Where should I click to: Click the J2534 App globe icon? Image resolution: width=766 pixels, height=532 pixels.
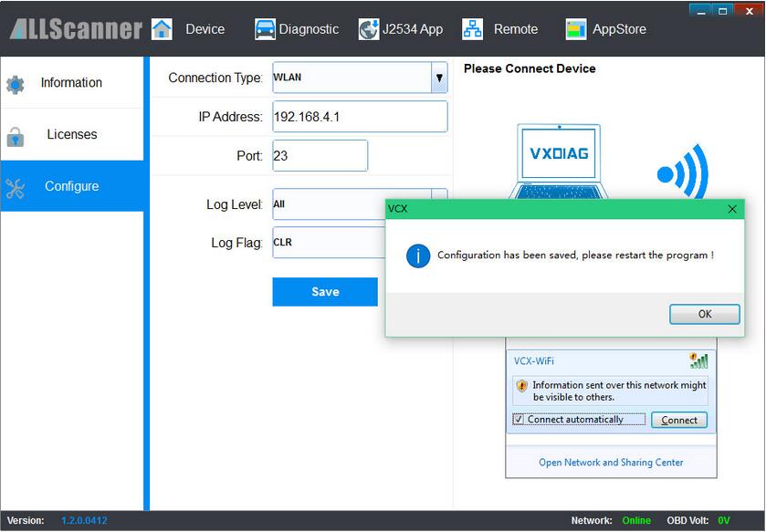(369, 29)
